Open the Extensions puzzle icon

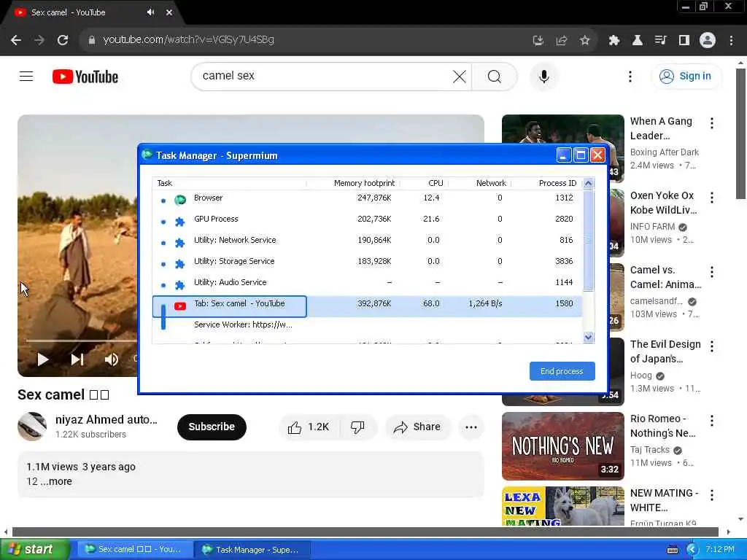(614, 40)
